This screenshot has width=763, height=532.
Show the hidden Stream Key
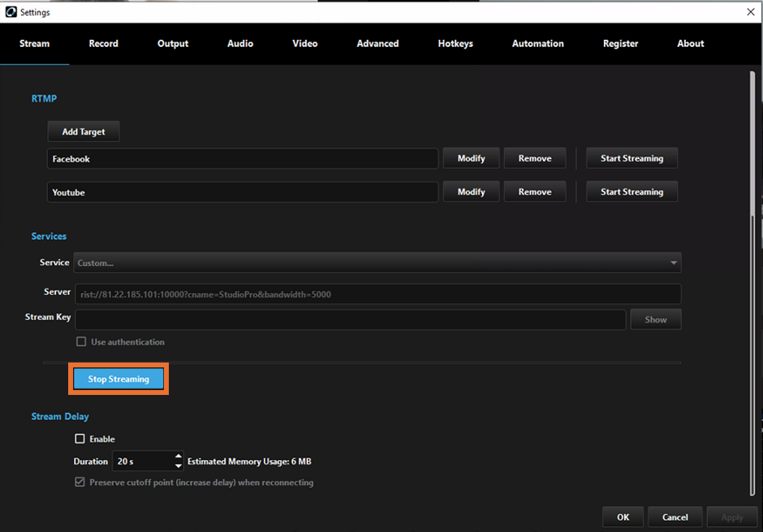click(655, 319)
